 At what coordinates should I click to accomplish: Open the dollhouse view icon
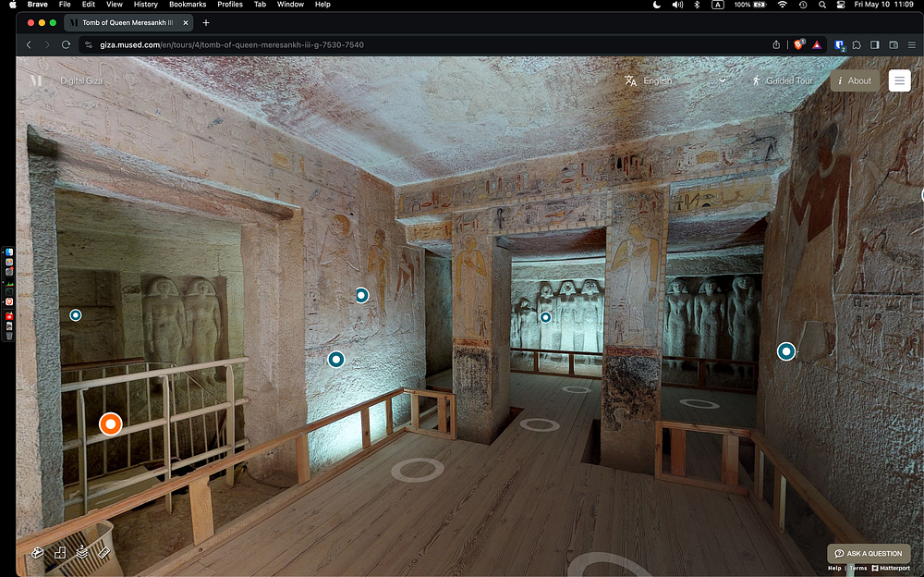coord(38,553)
